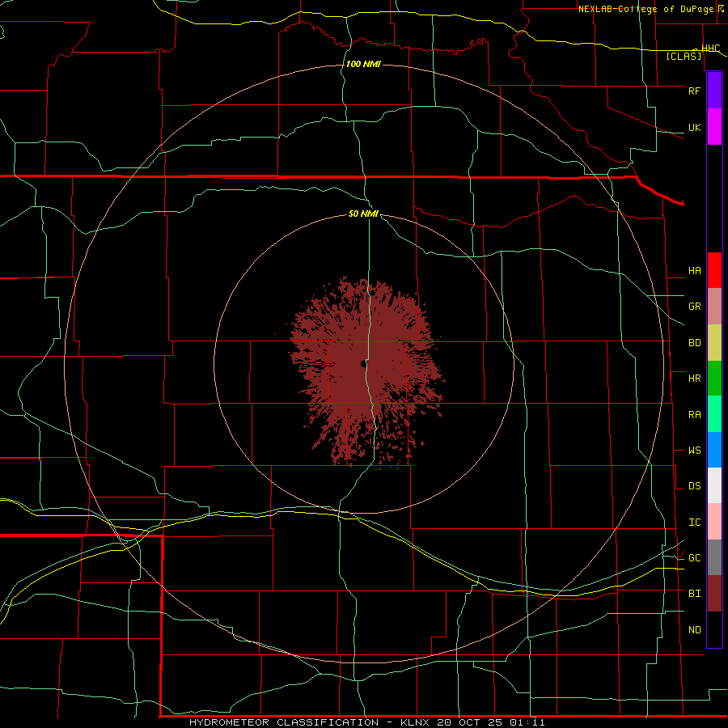Click the RF purple legend swatch
This screenshot has height=728, width=728.
coord(714,91)
